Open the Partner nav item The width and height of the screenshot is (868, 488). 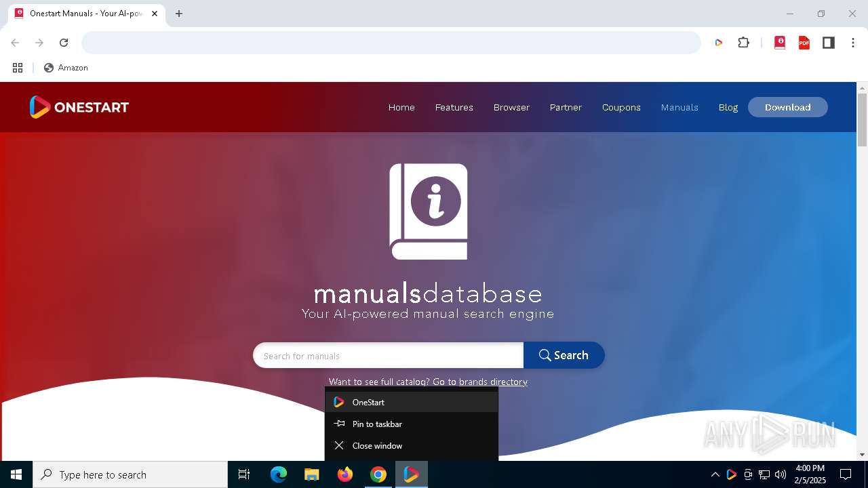[566, 107]
